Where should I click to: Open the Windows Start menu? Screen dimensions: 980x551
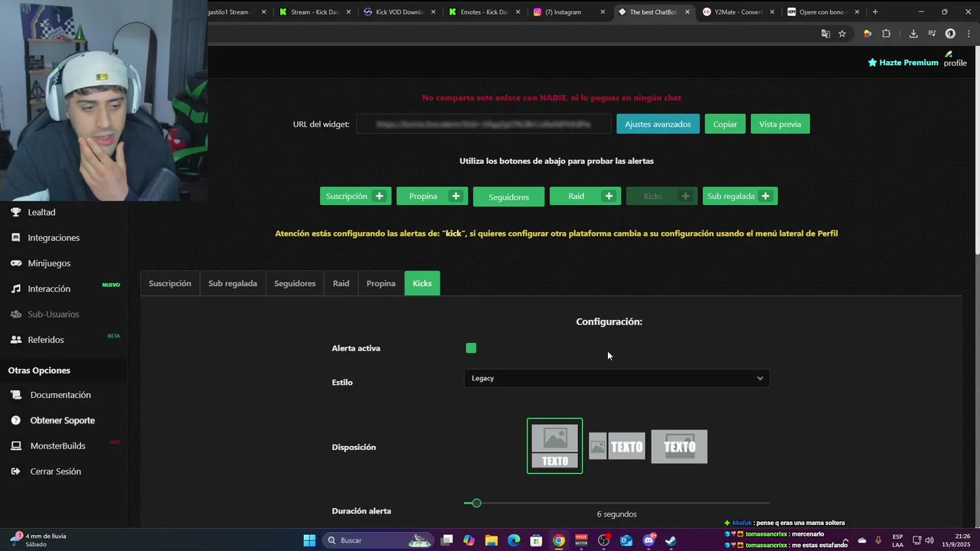[x=309, y=540]
